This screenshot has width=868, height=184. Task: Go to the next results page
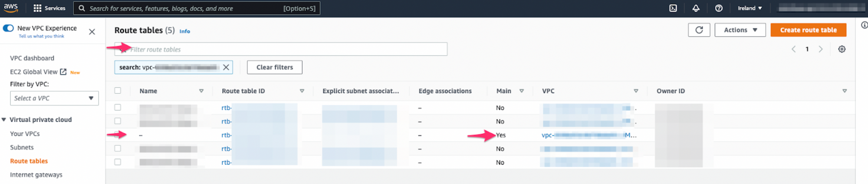(821, 49)
